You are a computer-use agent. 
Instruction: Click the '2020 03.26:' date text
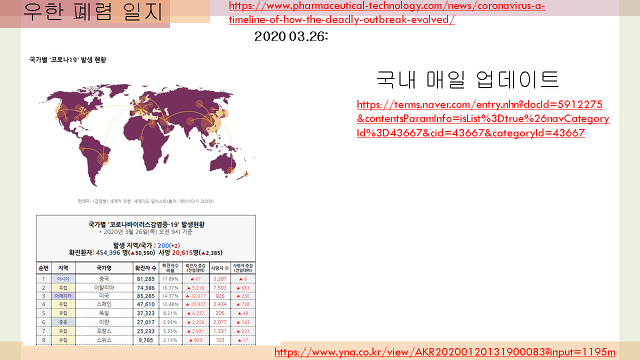coord(291,36)
